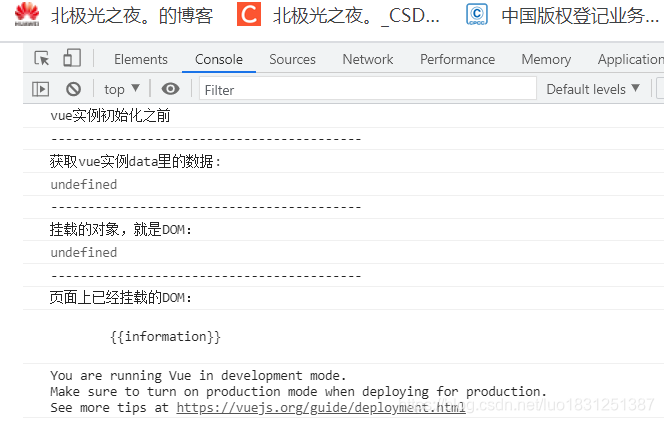Select the log line vue实例初始化之前
This screenshot has width=664, height=423.
110,115
